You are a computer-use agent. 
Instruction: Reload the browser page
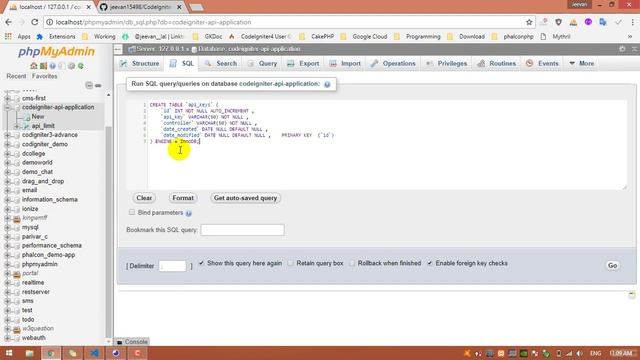(x=35, y=22)
